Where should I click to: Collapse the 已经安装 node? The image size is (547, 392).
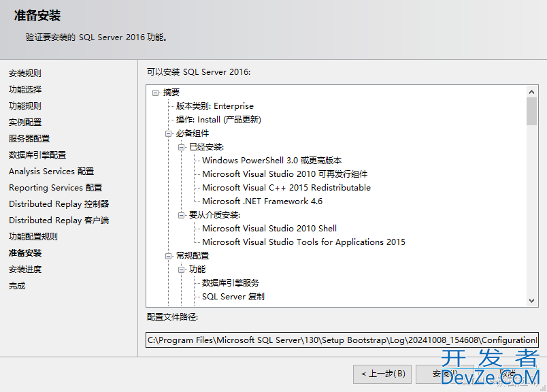[x=182, y=147]
